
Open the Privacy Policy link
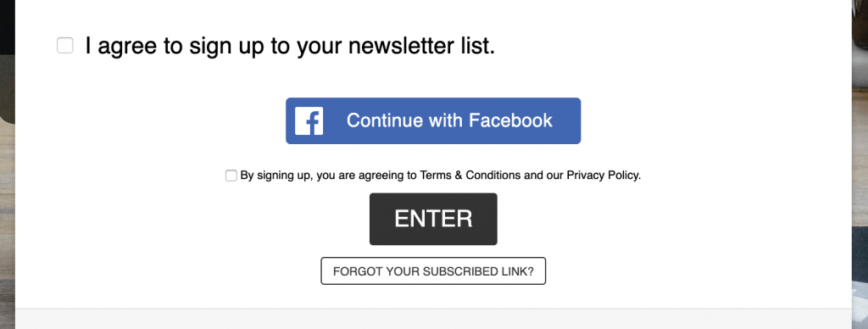click(604, 176)
